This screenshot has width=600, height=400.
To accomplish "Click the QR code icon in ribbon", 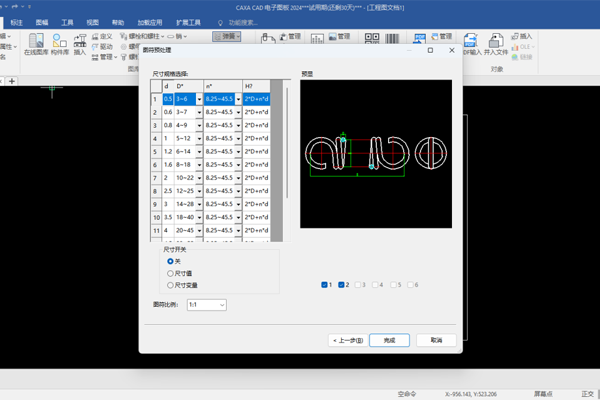I will (x=372, y=38).
